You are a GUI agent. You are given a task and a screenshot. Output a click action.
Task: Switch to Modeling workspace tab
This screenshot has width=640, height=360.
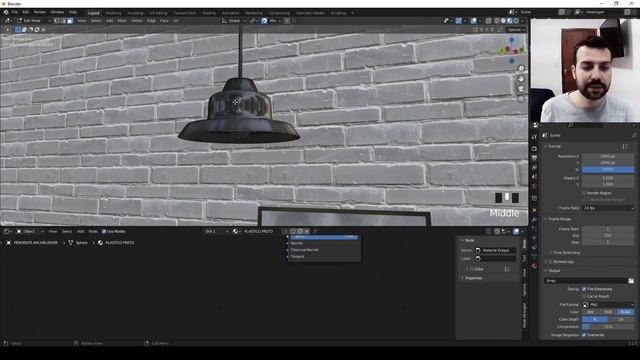(x=113, y=13)
